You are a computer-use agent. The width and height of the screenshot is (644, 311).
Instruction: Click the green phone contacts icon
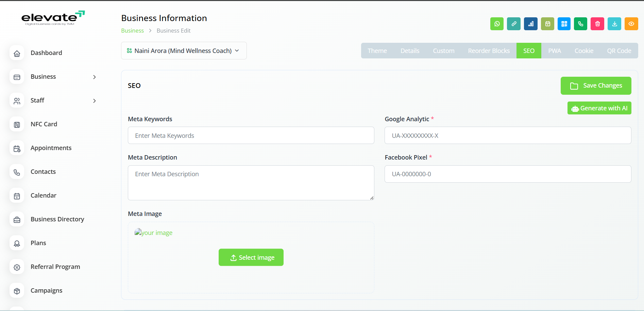tap(580, 24)
